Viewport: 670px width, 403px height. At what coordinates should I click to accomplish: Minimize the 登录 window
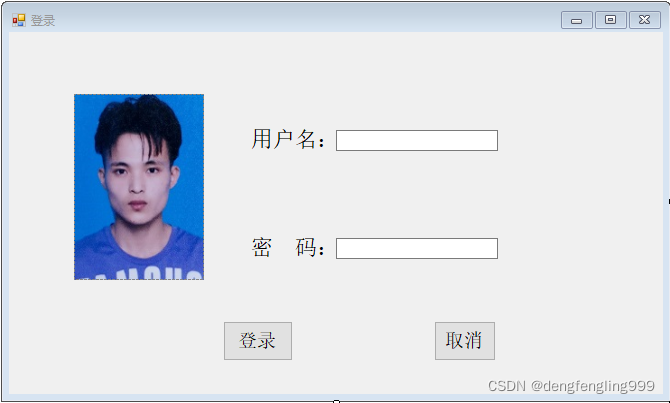coord(576,20)
